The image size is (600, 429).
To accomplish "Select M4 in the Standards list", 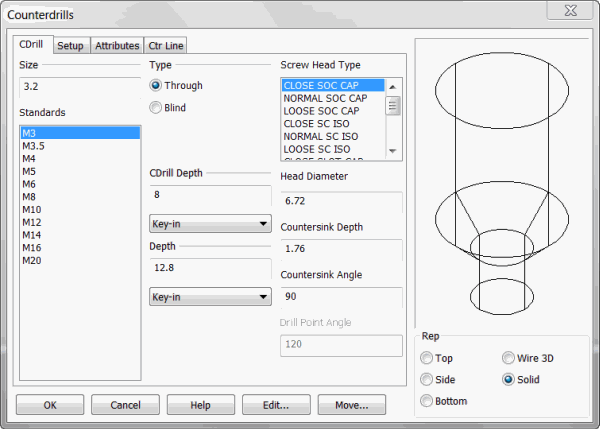I will 80,158.
